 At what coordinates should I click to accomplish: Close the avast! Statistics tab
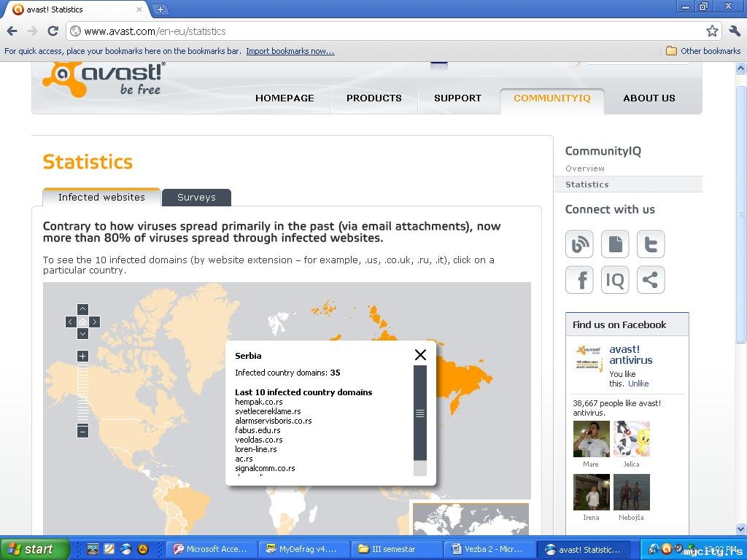(x=139, y=9)
